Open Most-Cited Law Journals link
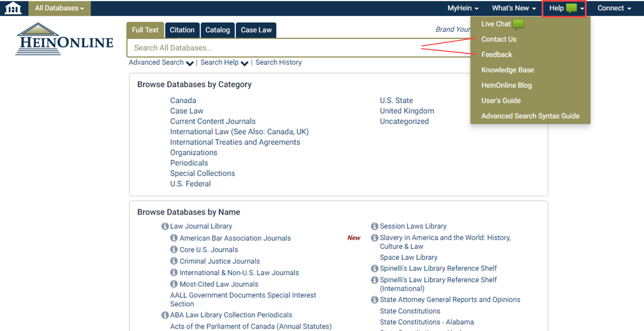The width and height of the screenshot is (644, 331). 219,284
